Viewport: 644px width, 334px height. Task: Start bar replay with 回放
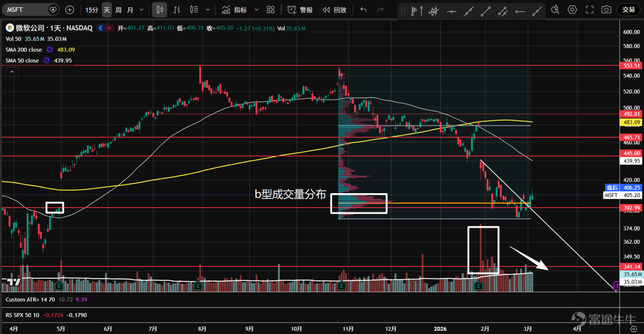[x=334, y=10]
